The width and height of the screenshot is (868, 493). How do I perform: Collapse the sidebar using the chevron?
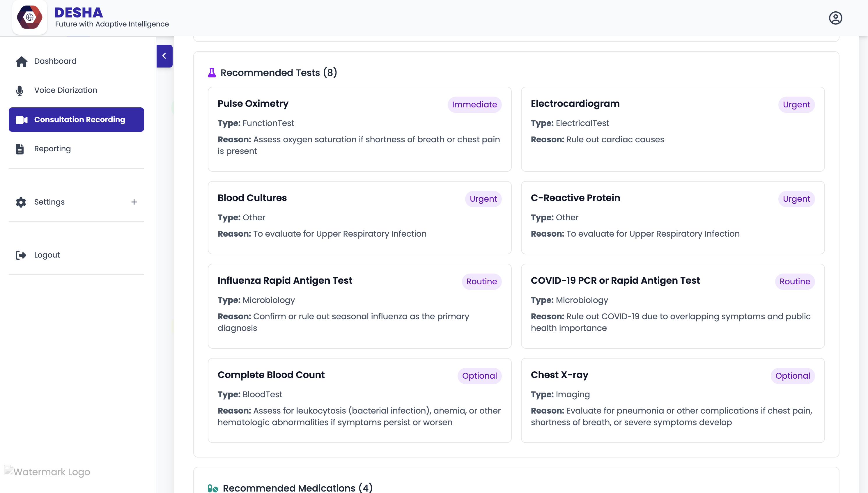tap(164, 56)
